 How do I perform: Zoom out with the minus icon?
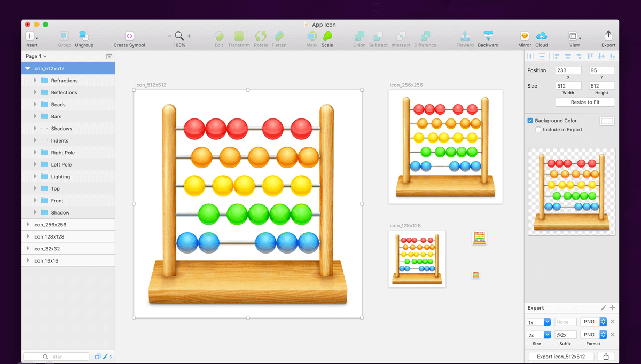pyautogui.click(x=169, y=36)
